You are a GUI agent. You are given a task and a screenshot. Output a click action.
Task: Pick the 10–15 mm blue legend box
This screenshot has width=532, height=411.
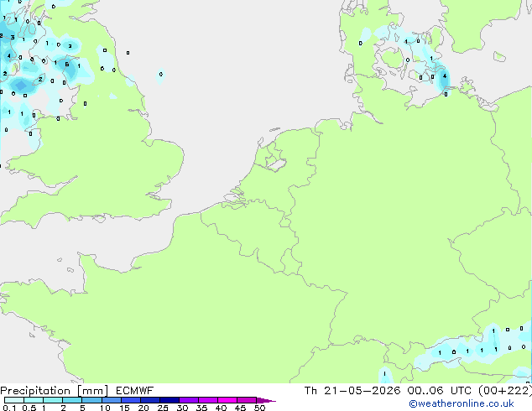(x=111, y=400)
